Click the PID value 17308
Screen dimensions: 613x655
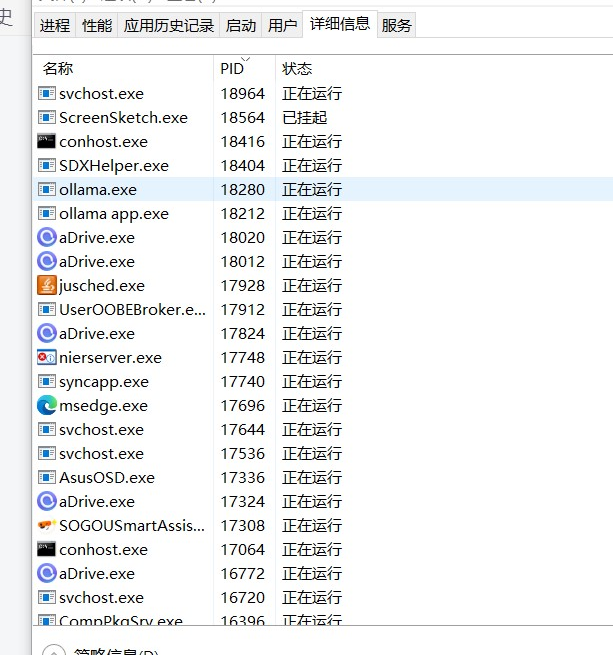(242, 526)
